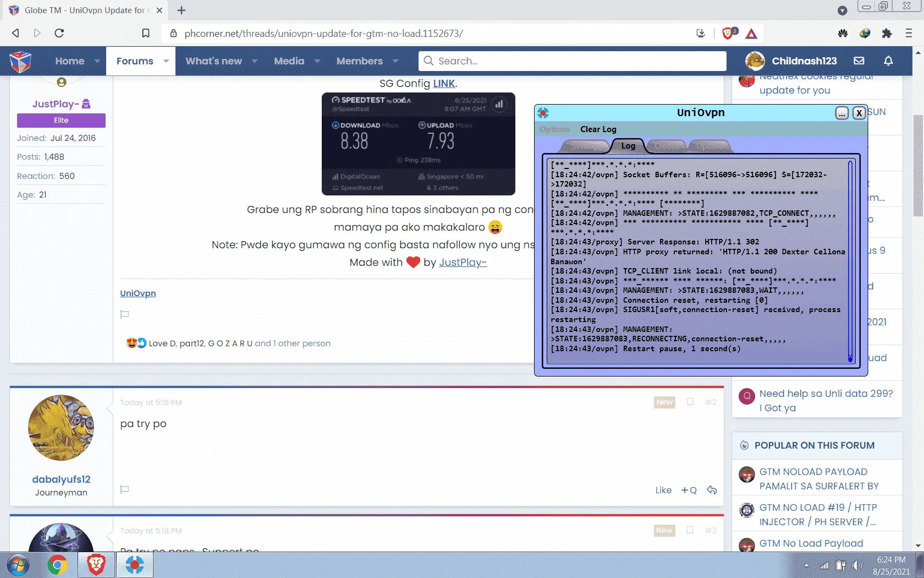The width and height of the screenshot is (924, 578).
Task: Open the Brave Shields icon
Action: coord(729,33)
